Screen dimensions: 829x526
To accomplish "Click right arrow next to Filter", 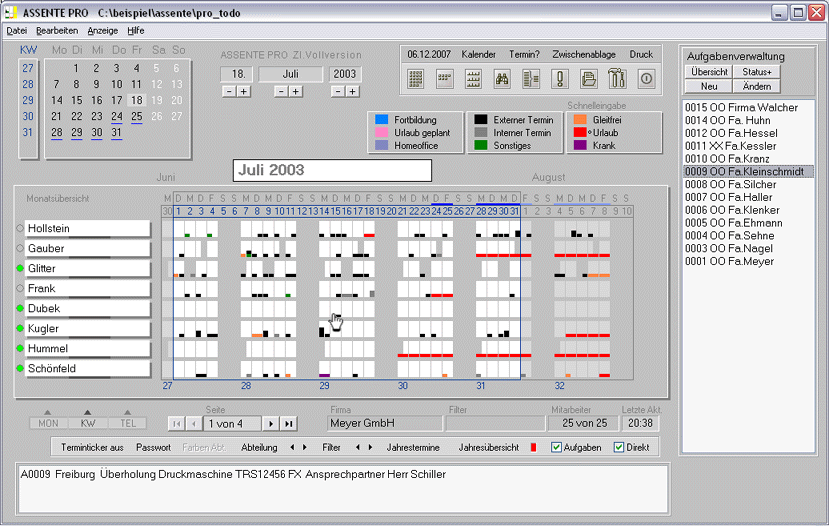I will [x=370, y=447].
